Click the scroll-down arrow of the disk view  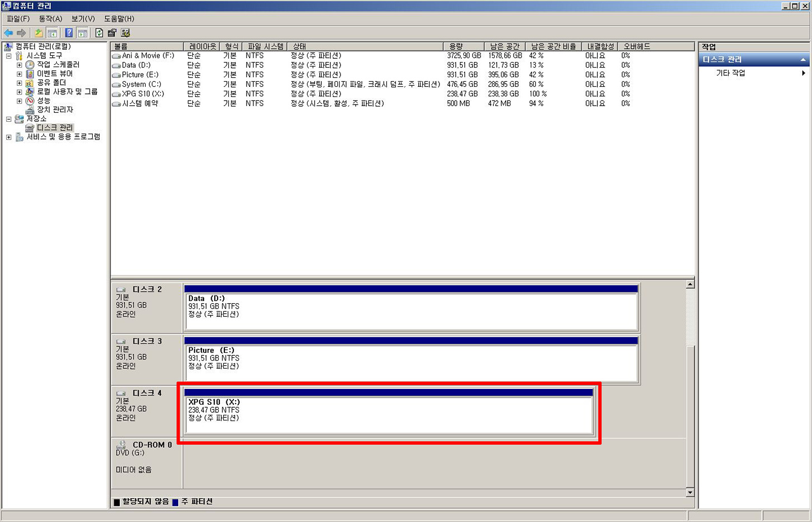coord(690,492)
